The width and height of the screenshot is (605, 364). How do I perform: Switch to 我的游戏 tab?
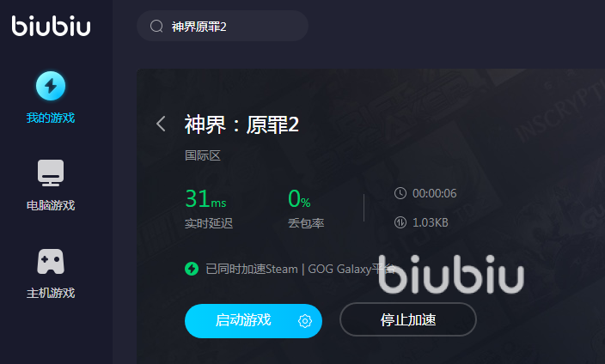51,118
